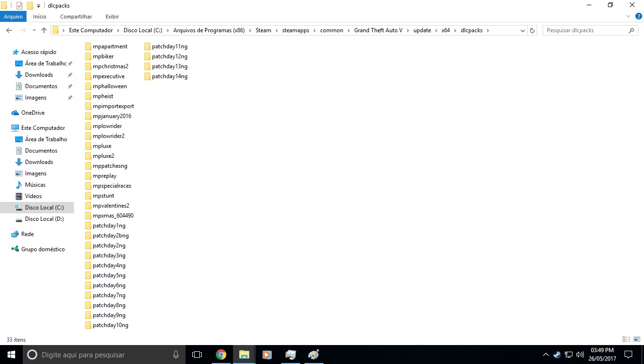Click the New folder quick access icon
The height and width of the screenshot is (364, 644).
coord(30,6)
